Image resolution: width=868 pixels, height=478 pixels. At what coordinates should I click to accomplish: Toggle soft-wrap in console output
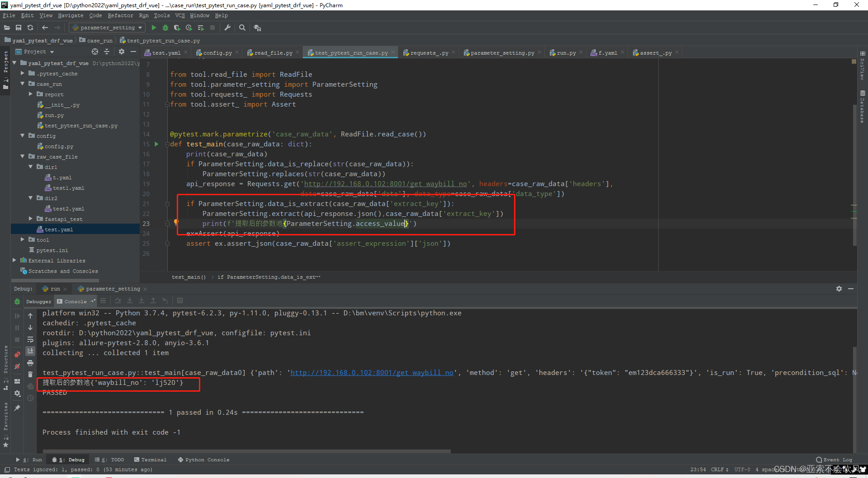(30, 339)
